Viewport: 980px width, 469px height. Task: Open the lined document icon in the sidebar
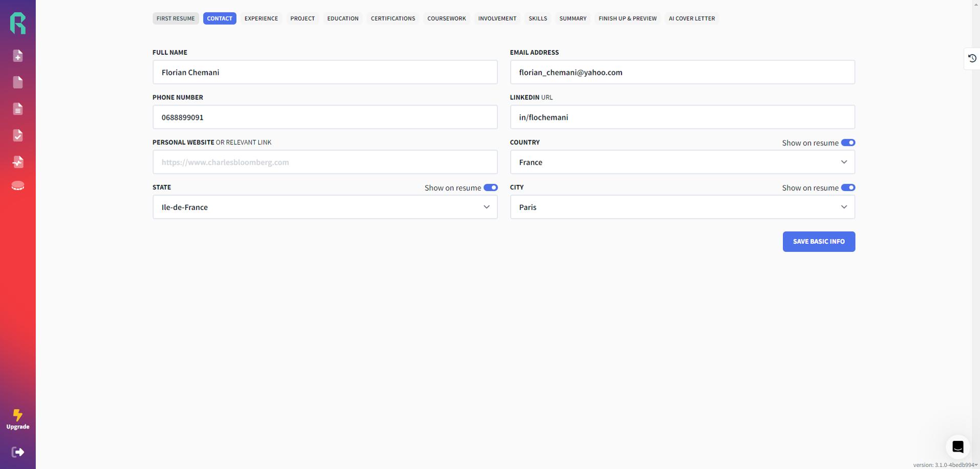18,109
